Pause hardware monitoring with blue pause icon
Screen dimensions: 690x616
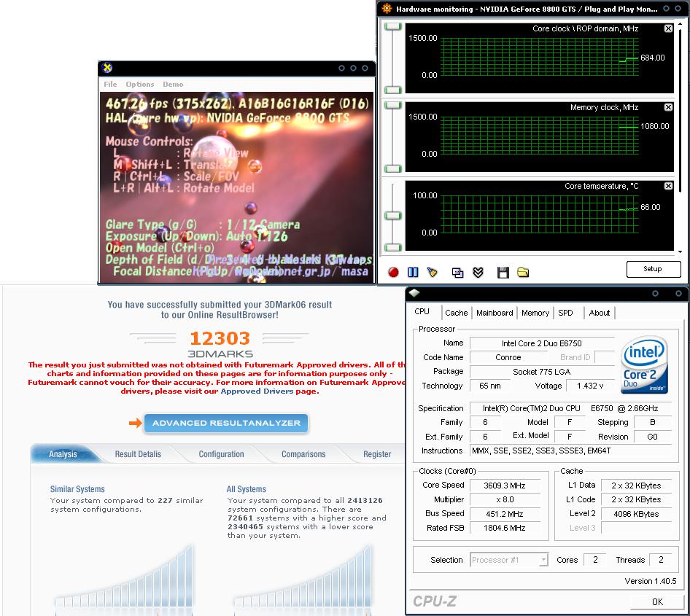click(413, 272)
